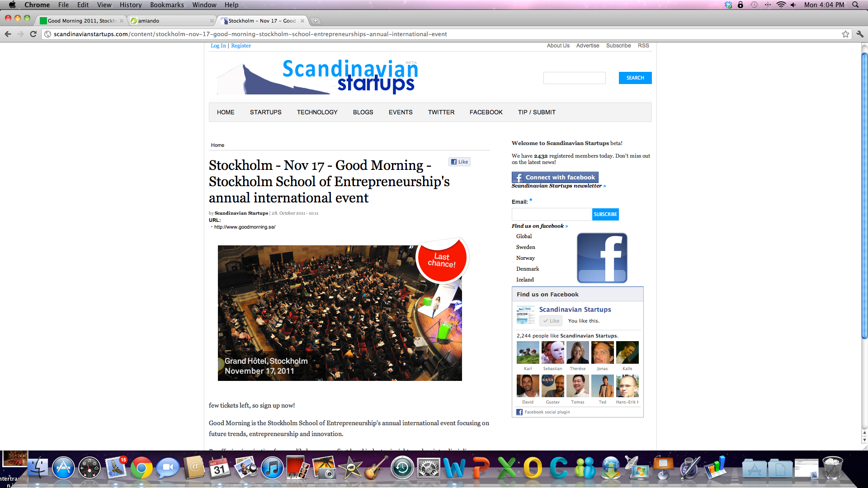Viewport: 868px width, 488px height.
Task: Click the RSS link
Action: pos(643,46)
